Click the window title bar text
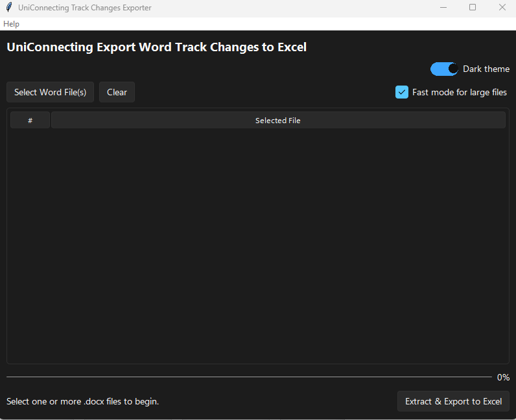516x420 pixels. point(85,8)
